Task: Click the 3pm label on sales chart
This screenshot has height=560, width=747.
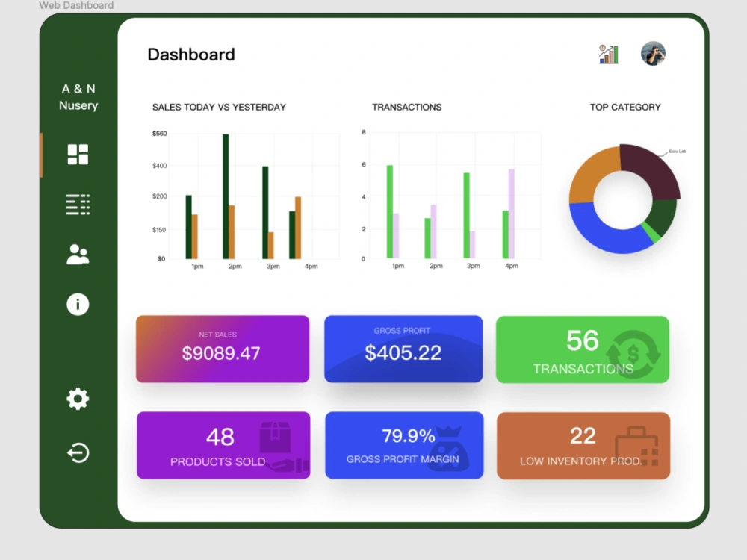Action: 273,267
